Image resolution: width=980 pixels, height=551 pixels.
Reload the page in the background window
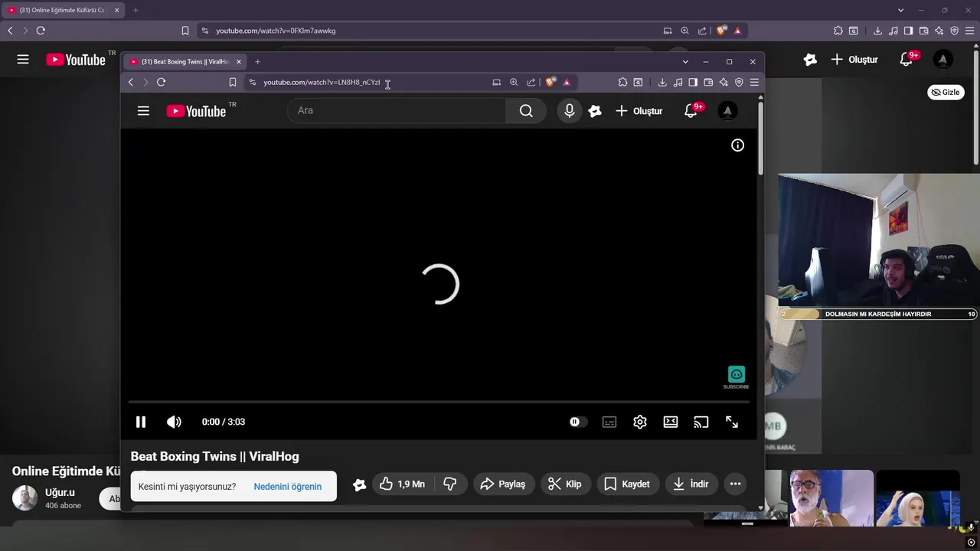41,31
